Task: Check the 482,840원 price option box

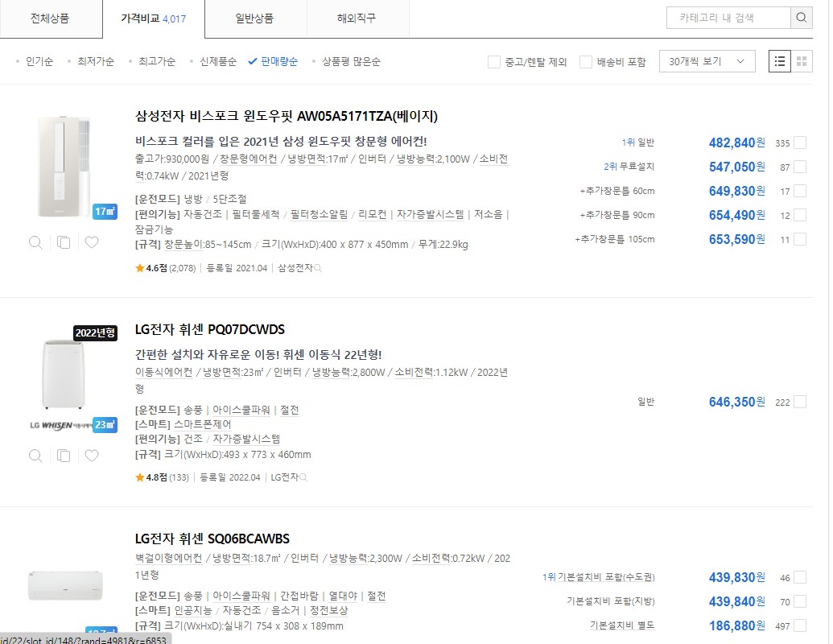Action: (x=800, y=143)
